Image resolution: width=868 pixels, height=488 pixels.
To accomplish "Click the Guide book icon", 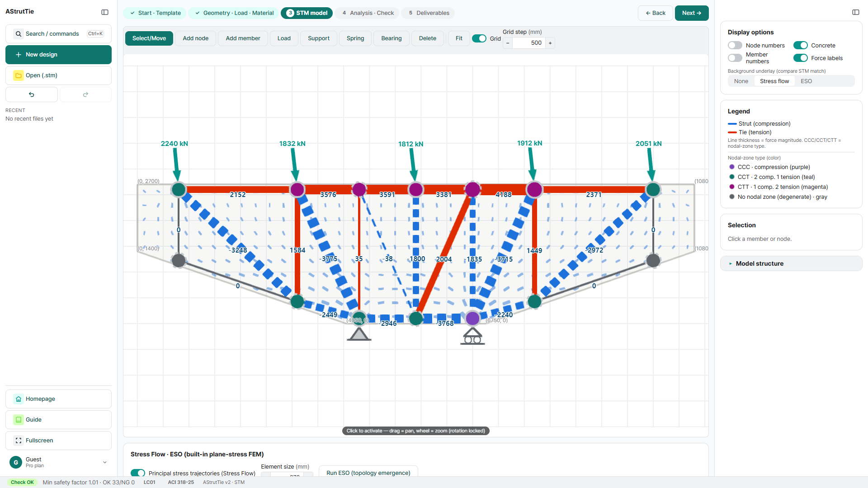I will (x=19, y=420).
